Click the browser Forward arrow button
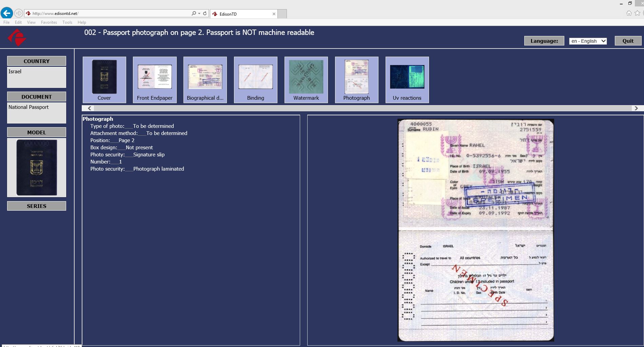The image size is (644, 347). click(x=19, y=13)
